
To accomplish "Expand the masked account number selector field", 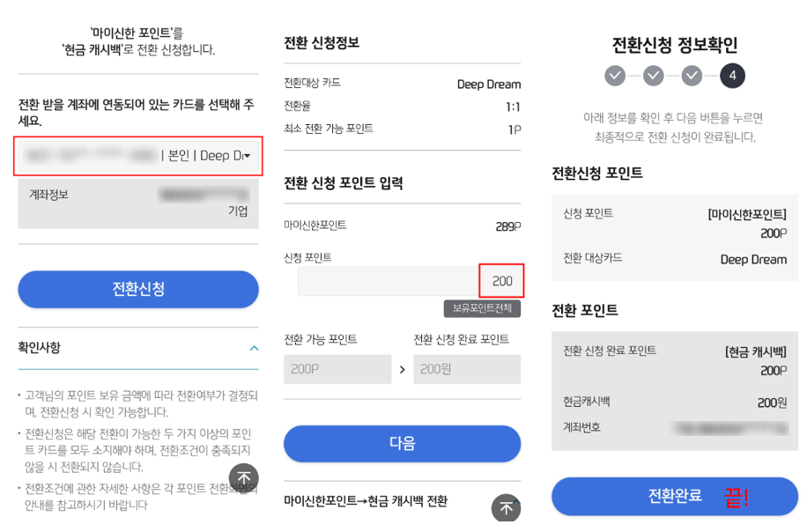I will [x=138, y=155].
